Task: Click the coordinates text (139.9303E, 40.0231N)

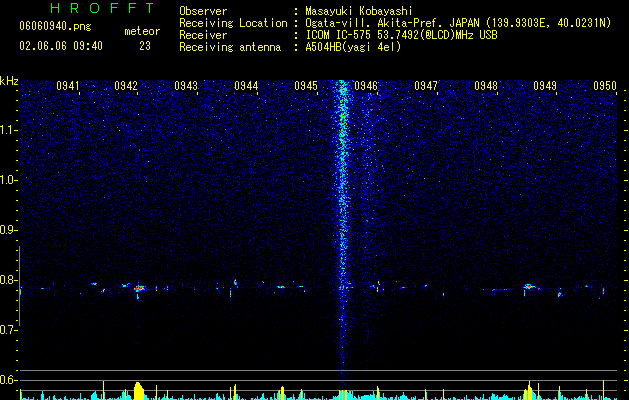Action: (x=547, y=23)
